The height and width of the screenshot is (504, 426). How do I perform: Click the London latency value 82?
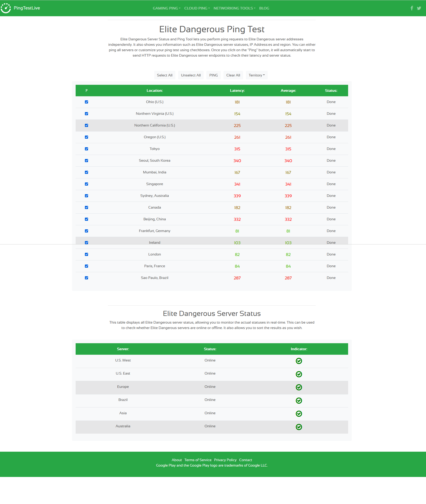coord(237,255)
